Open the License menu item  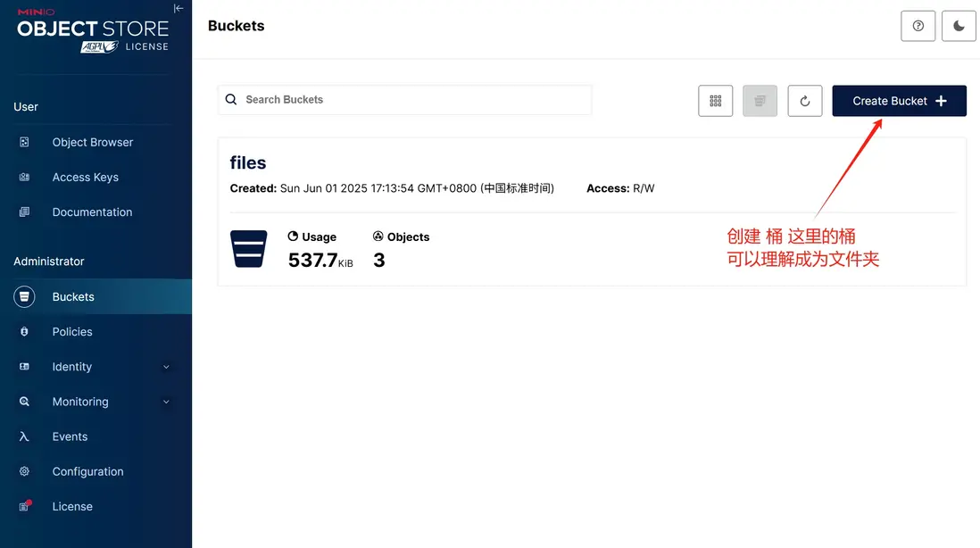pos(72,506)
